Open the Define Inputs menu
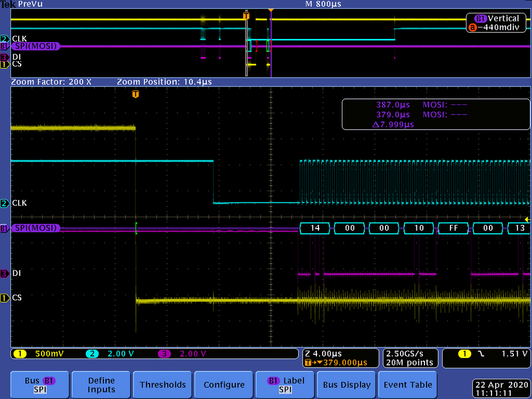 tap(101, 385)
